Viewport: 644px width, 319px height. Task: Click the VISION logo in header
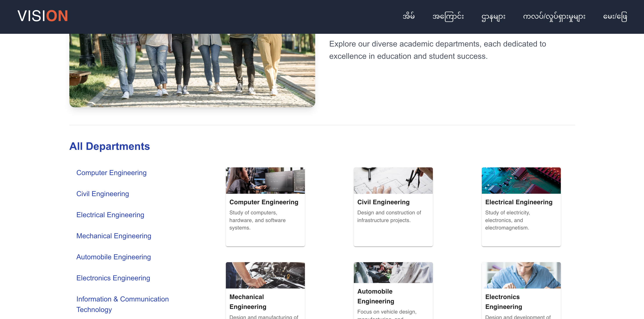coord(43,16)
